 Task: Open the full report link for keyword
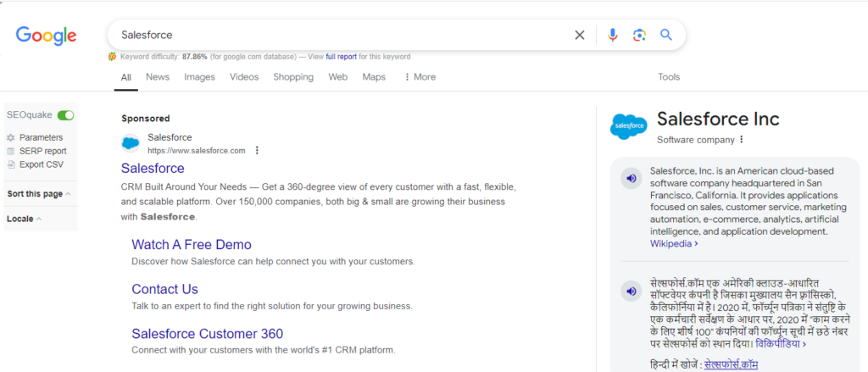pos(341,57)
